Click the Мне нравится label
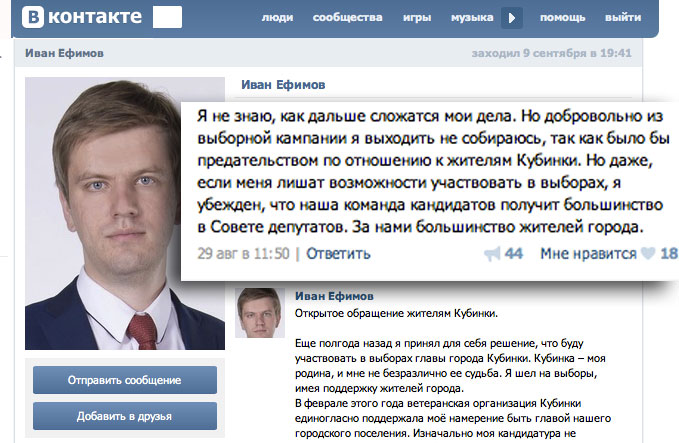This screenshot has width=679, height=443. click(x=588, y=254)
